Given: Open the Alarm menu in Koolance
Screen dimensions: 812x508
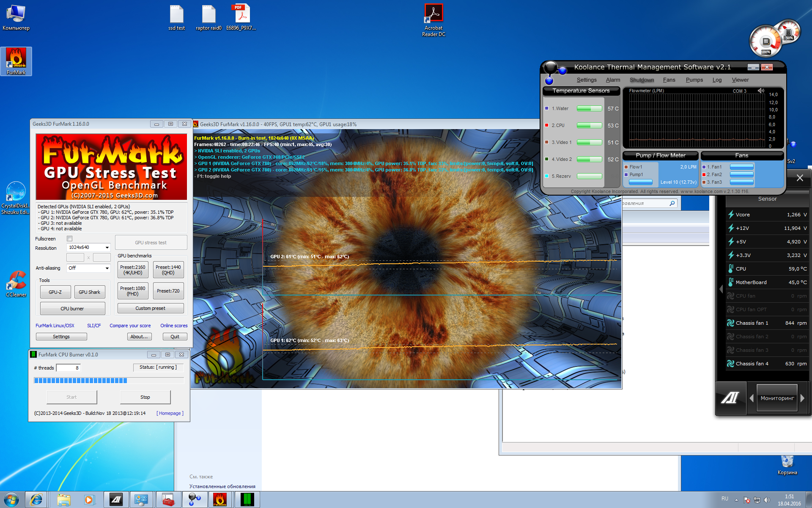Looking at the screenshot, I should (x=612, y=80).
